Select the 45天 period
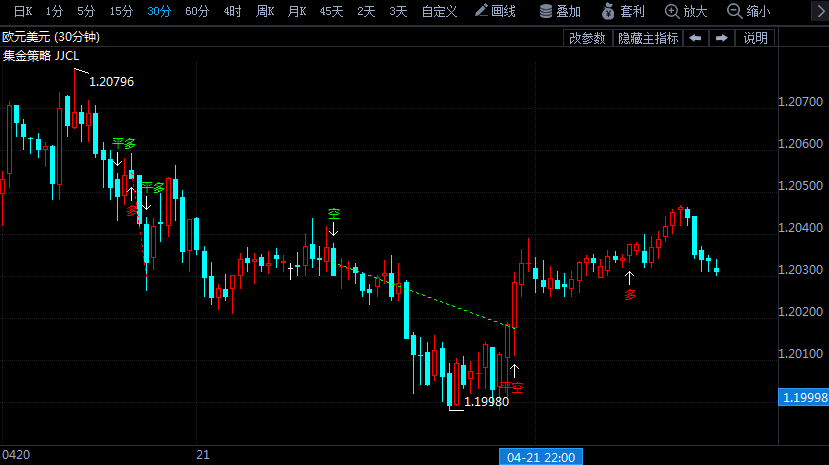 click(x=331, y=11)
